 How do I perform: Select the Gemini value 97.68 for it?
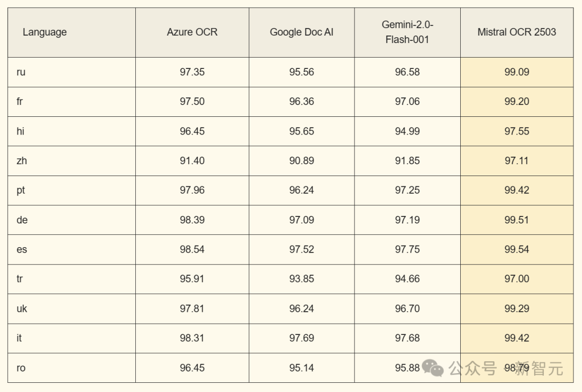click(x=407, y=338)
